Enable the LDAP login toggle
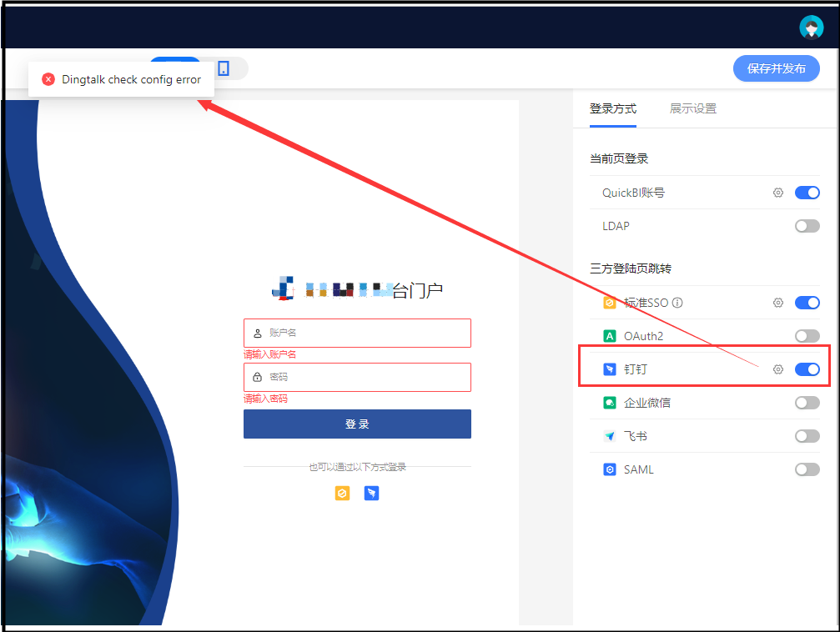 pyautogui.click(x=807, y=226)
